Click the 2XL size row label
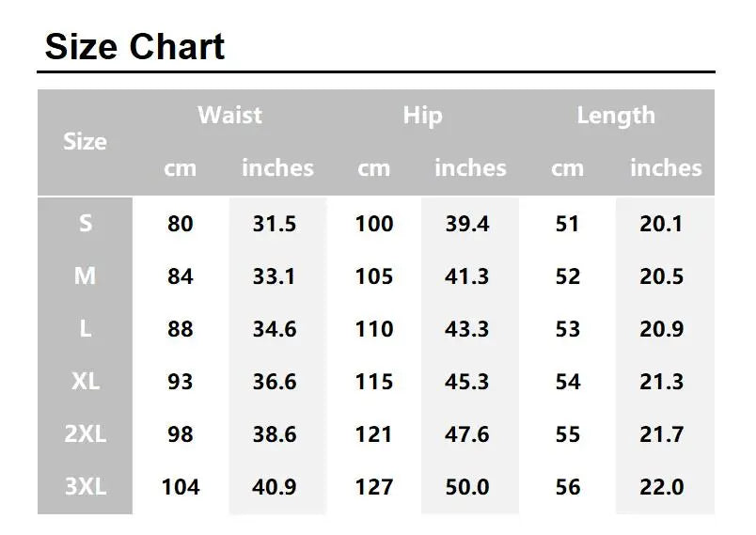The width and height of the screenshot is (756, 535). [x=86, y=434]
